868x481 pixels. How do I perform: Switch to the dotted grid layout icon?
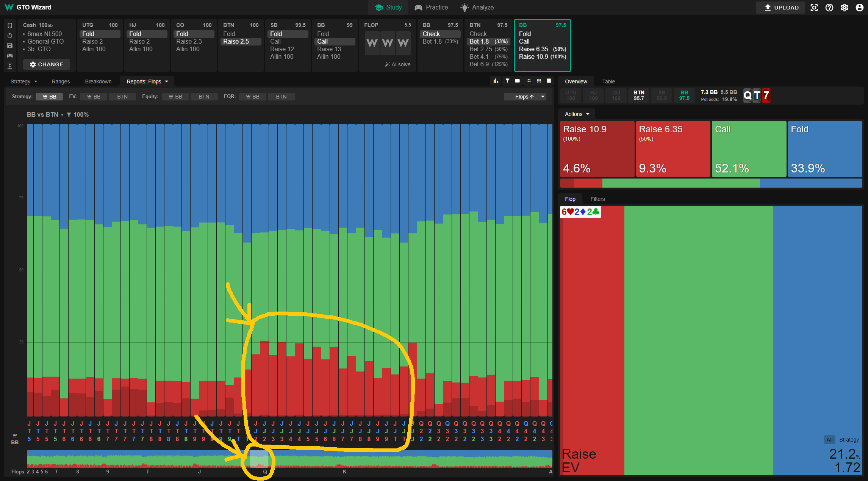tap(539, 81)
